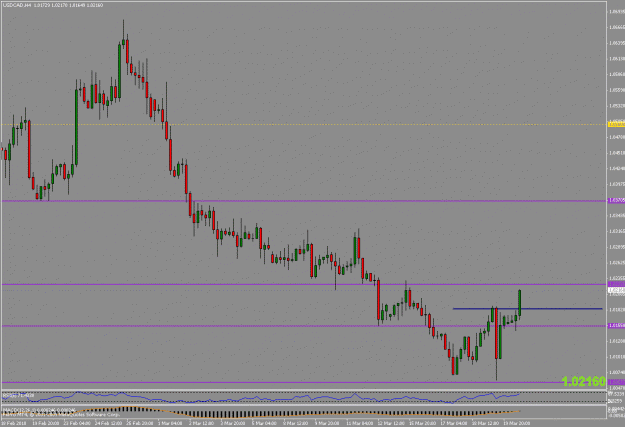Click the white current price label on axis
The image size is (625, 427).
[x=616, y=291]
